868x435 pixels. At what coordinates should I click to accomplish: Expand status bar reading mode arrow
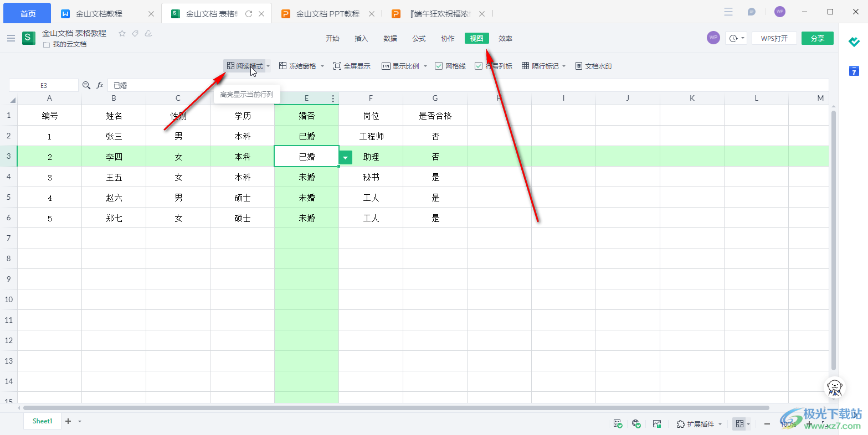click(748, 424)
